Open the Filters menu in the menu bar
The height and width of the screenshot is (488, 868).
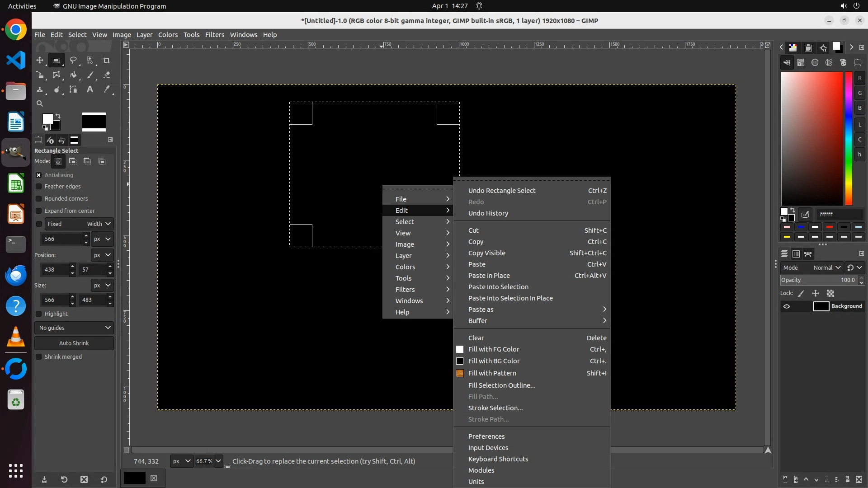(214, 35)
